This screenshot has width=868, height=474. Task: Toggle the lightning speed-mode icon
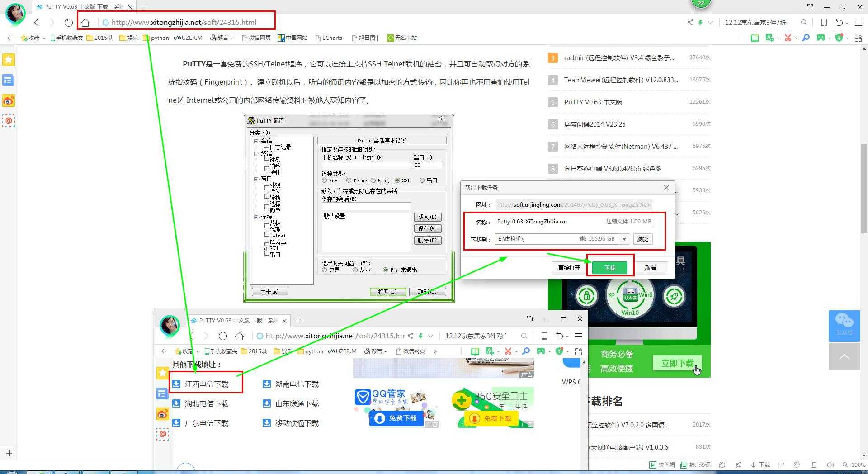pos(700,22)
